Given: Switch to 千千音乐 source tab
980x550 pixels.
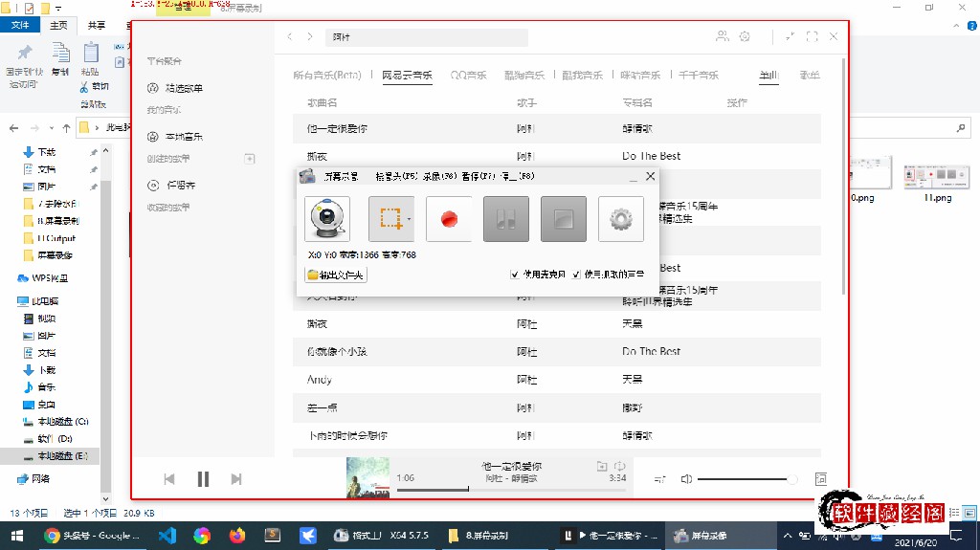Looking at the screenshot, I should (x=698, y=75).
